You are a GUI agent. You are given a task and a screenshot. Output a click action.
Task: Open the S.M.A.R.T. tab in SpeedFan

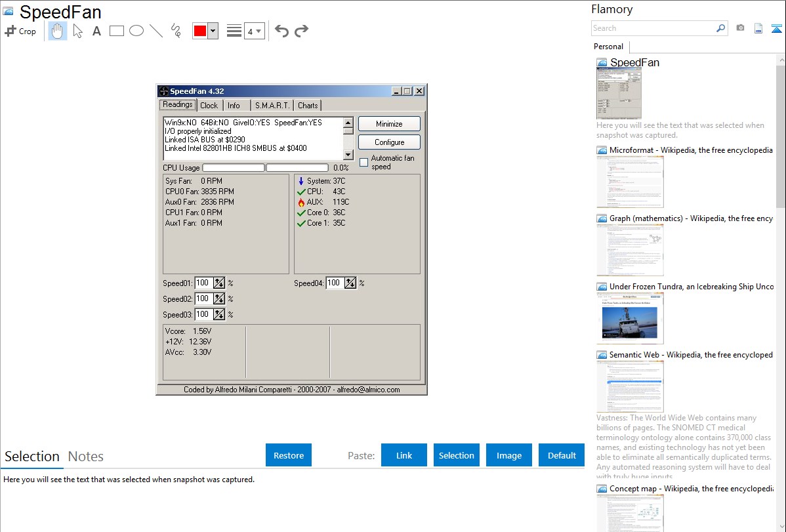[x=272, y=106]
